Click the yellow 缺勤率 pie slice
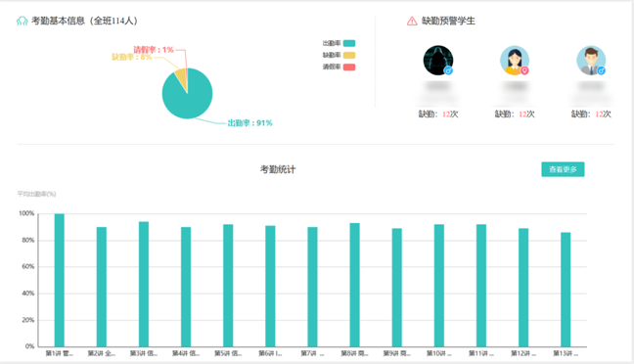634x364 pixels. (x=182, y=77)
